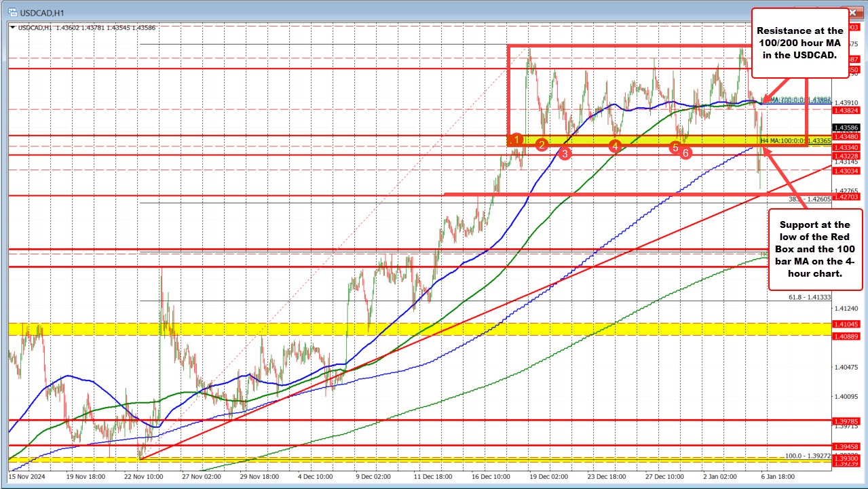This screenshot has width=868, height=489.
Task: Select the H4 MA:100 indicator label
Action: click(x=784, y=141)
